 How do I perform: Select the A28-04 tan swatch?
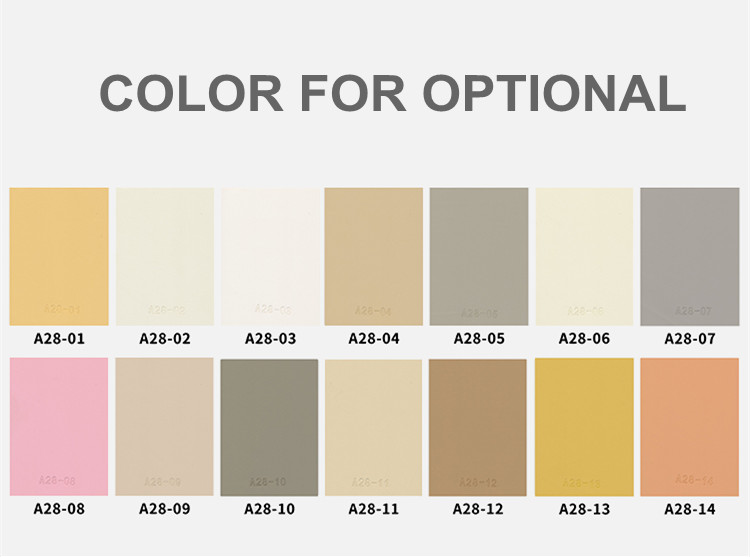[374, 256]
